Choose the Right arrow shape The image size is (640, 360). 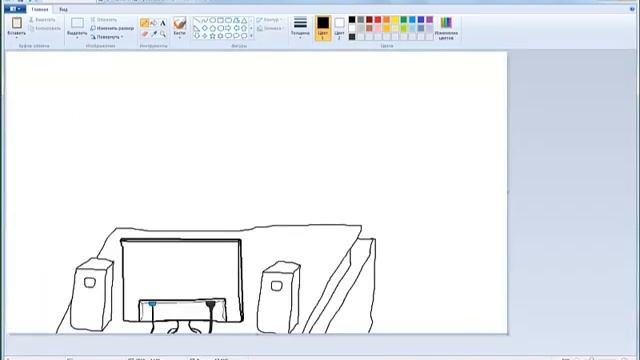pyautogui.click(x=228, y=28)
